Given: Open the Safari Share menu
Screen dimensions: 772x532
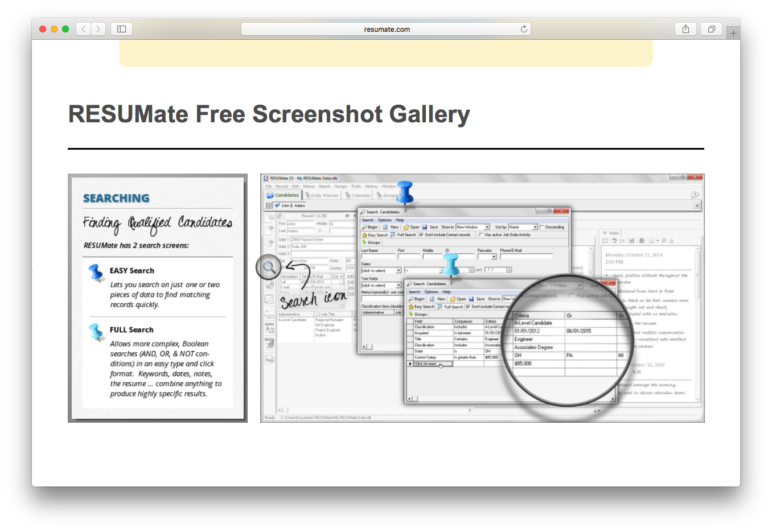Looking at the screenshot, I should (x=685, y=29).
